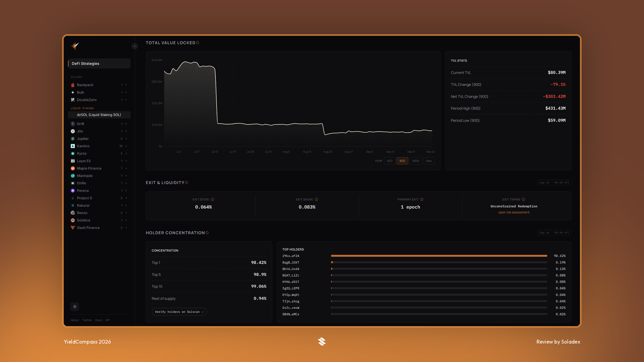Collapse the sidebar with arrow button
644x362 pixels.
pos(135,46)
